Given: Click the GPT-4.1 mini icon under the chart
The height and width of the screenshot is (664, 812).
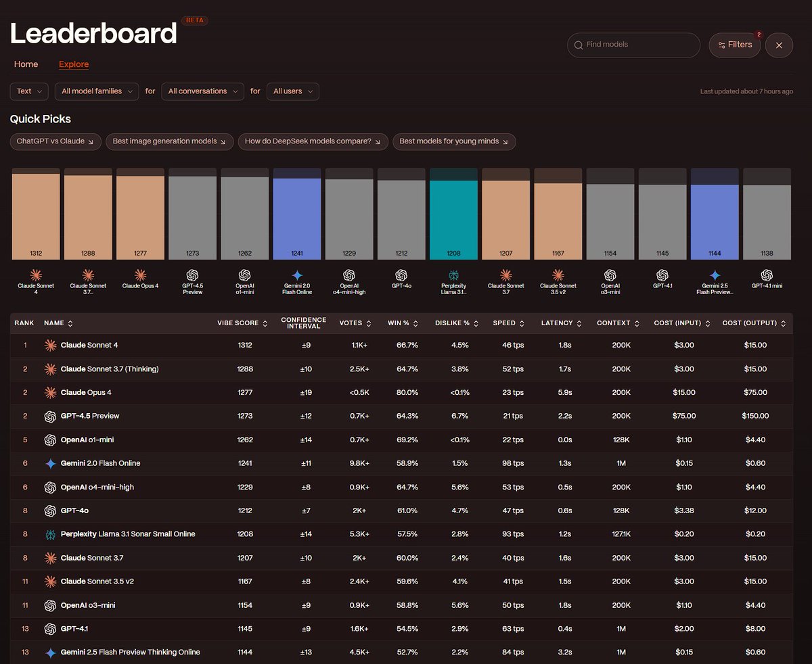Looking at the screenshot, I should tap(767, 275).
